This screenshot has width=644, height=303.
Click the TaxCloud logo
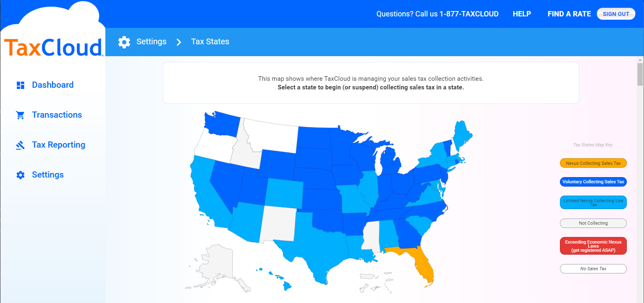53,48
